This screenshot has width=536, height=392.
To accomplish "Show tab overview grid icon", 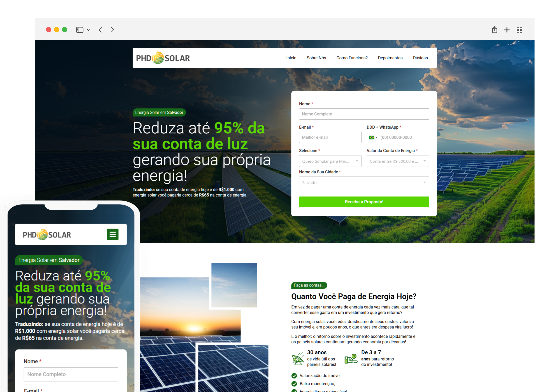I will 519,30.
